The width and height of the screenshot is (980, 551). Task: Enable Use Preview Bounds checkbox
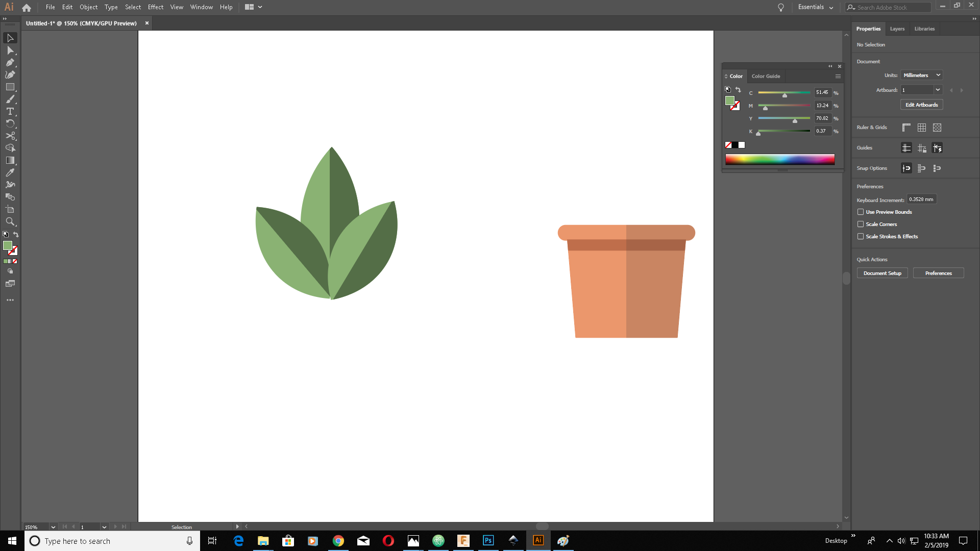(x=861, y=212)
